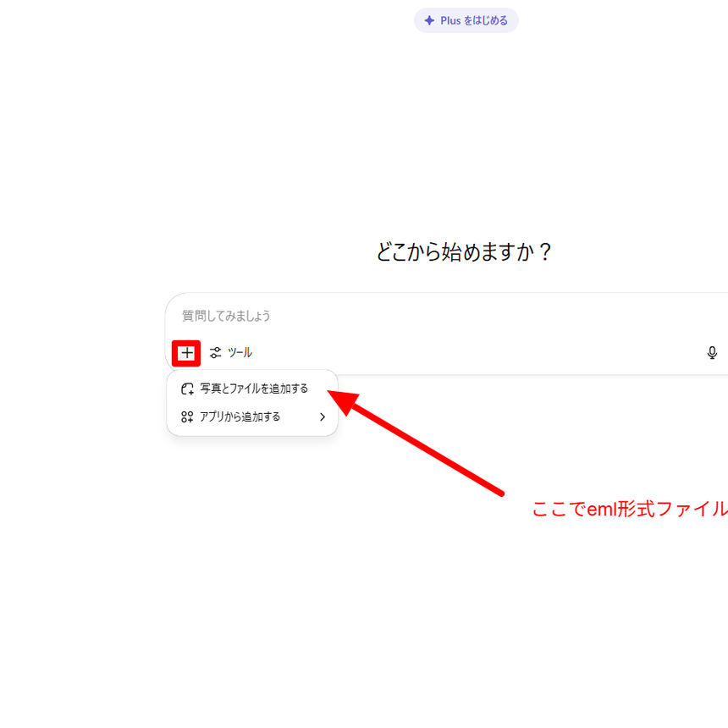728x728 pixels.
Task: Click the sparkle icon in the Plus button
Action: (x=429, y=20)
